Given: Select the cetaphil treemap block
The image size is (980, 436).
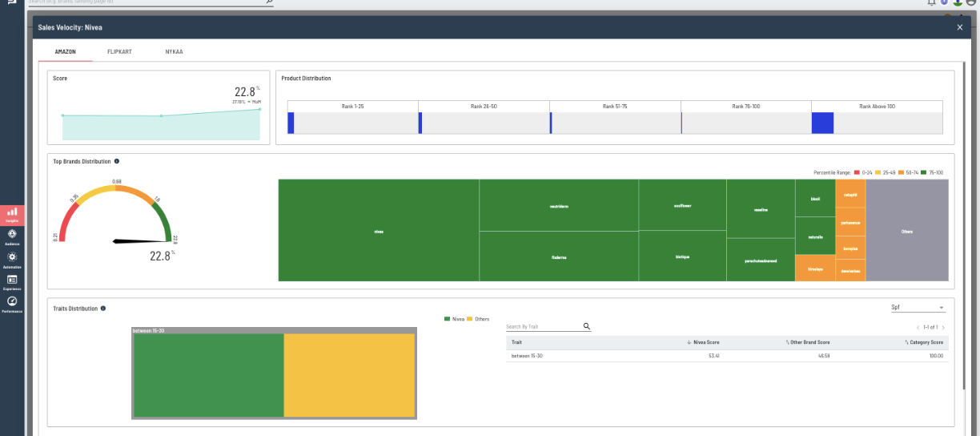Looking at the screenshot, I should [850, 194].
